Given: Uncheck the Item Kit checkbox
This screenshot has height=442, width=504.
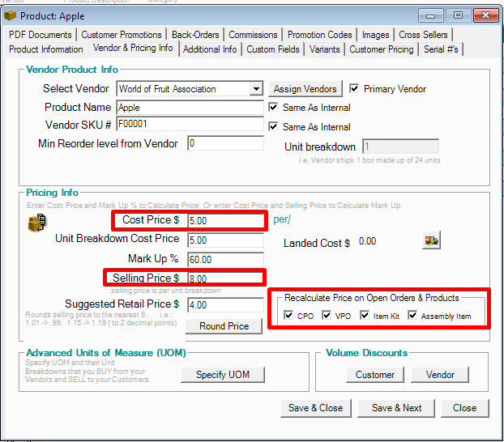Looking at the screenshot, I should coord(365,316).
